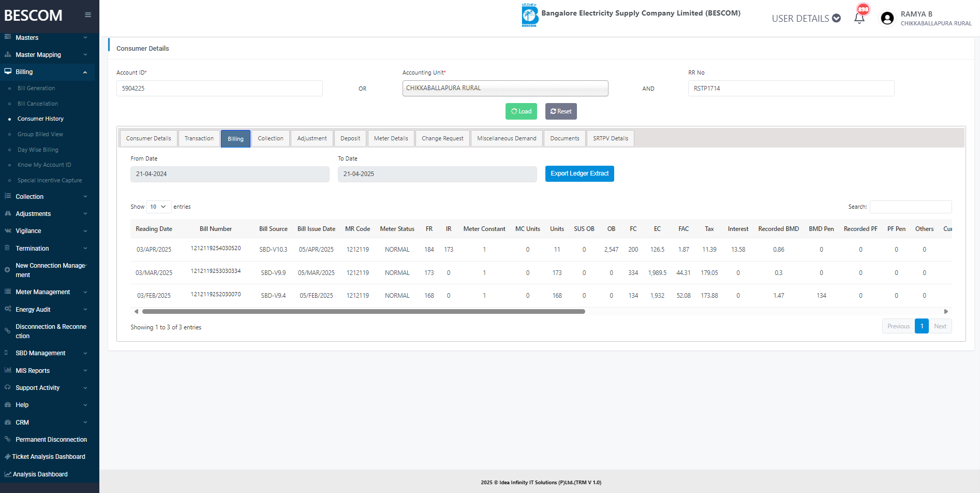
Task: Open Know My Account ID sidebar link
Action: [x=44, y=165]
